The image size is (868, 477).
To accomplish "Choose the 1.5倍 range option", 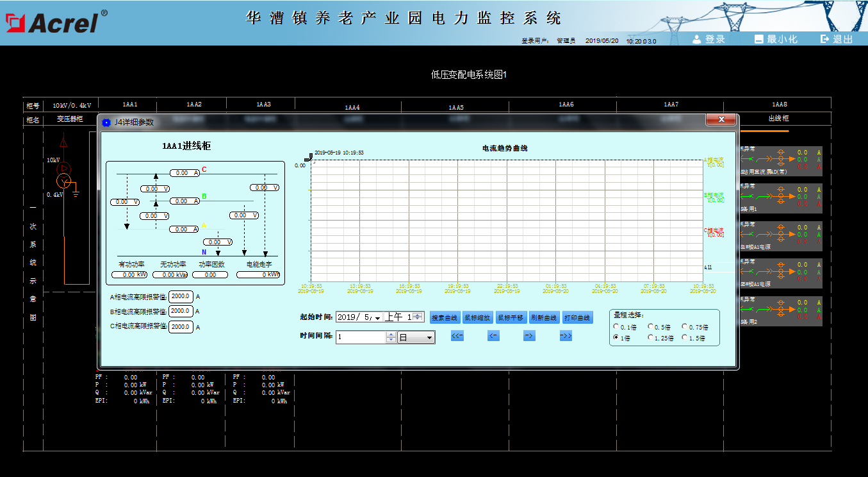I will click(x=685, y=337).
